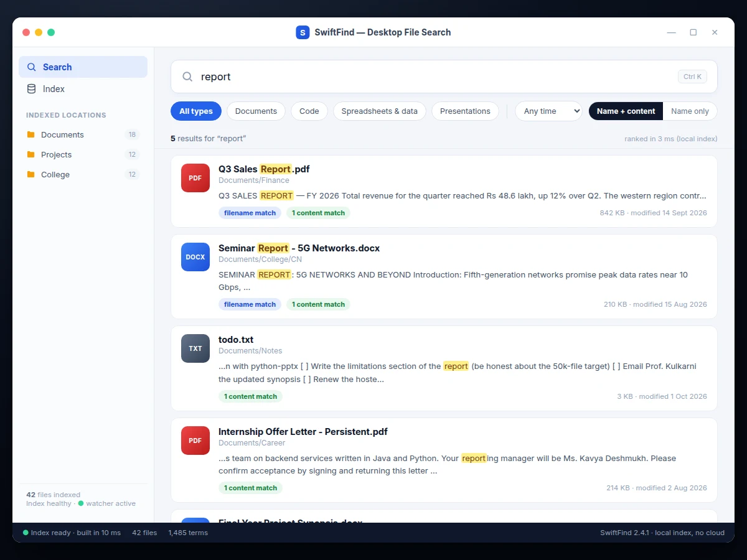Image resolution: width=747 pixels, height=560 pixels.
Task: Select the College indexed location
Action: tap(83, 174)
